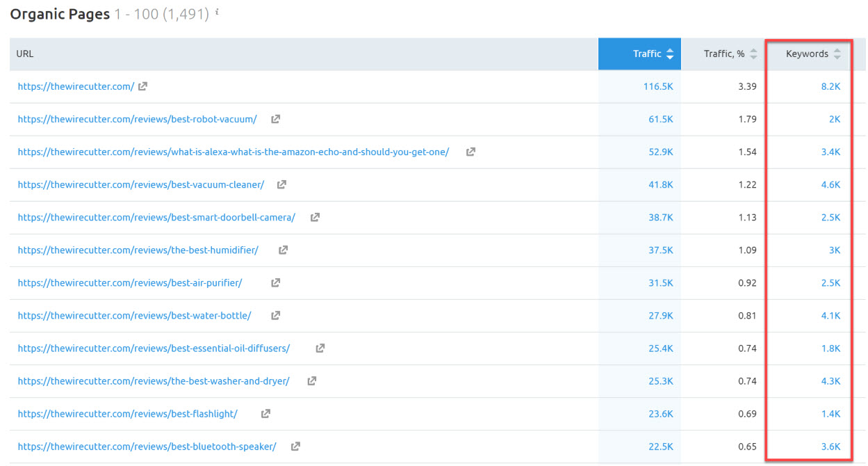868x466 pixels.
Task: Click info icon beside Organic Pages title
Action: (217, 12)
